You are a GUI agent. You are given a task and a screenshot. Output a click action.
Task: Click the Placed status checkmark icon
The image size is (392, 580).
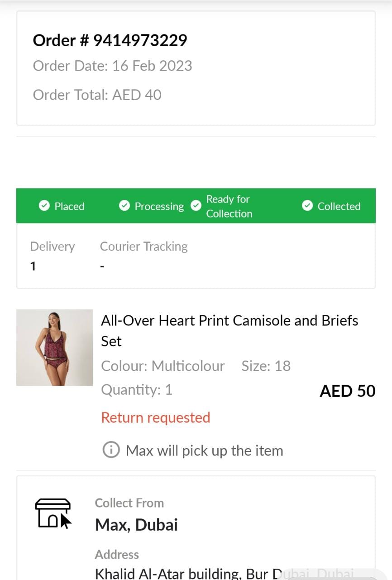(44, 206)
